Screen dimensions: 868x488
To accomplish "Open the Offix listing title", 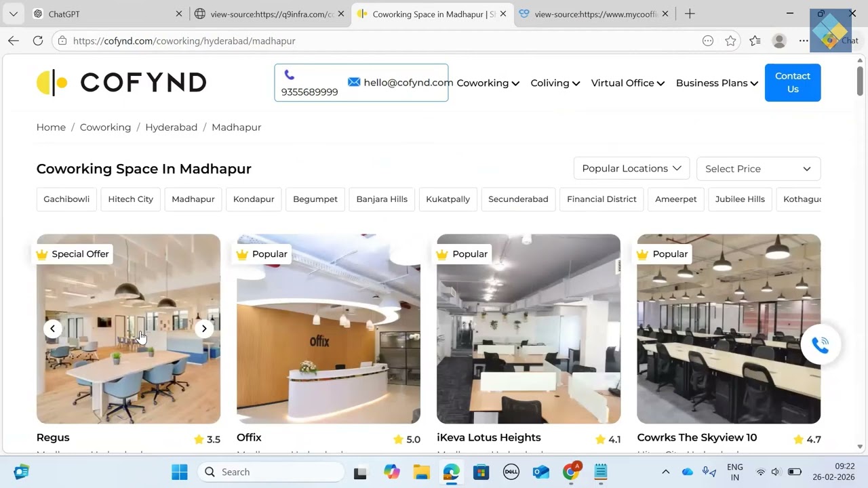I will pos(249,438).
